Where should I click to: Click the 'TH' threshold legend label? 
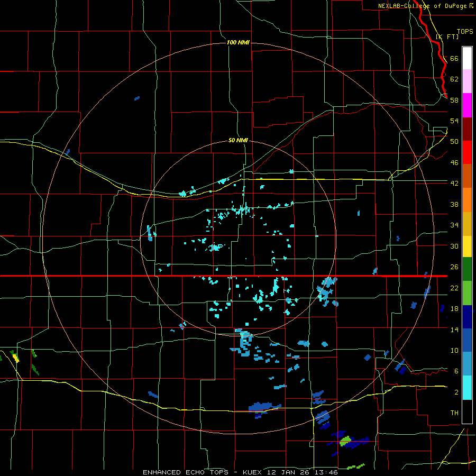454,413
